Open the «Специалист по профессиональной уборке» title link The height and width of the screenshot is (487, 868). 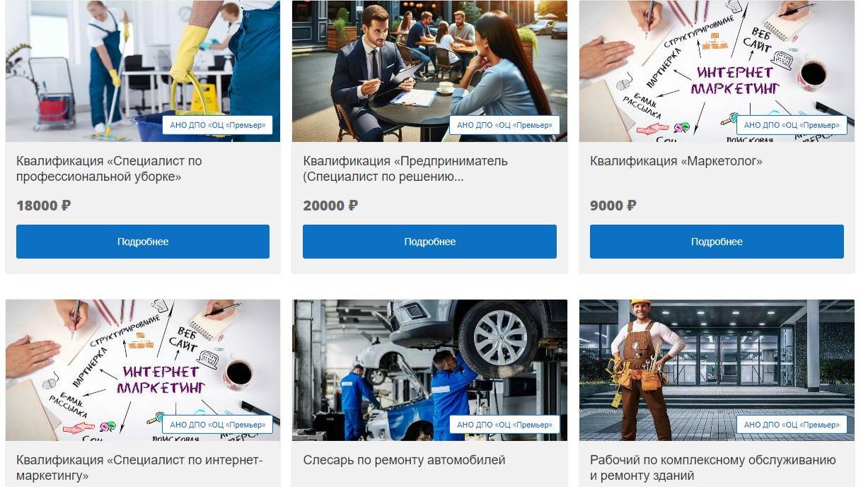(x=109, y=169)
